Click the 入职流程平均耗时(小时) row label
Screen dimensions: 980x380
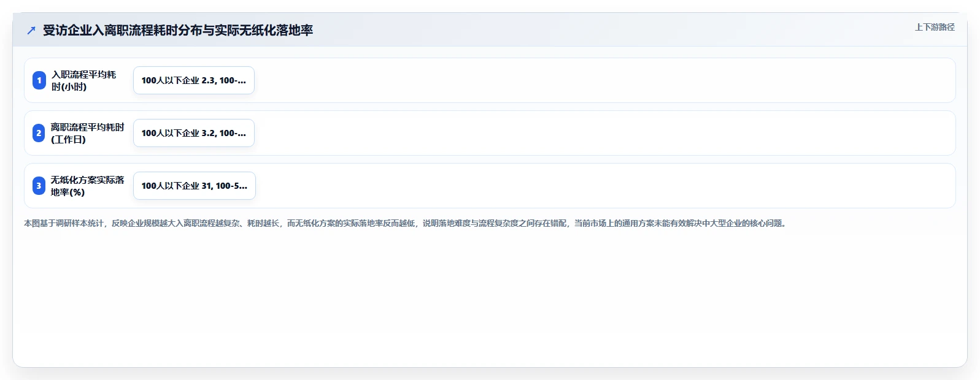point(83,80)
